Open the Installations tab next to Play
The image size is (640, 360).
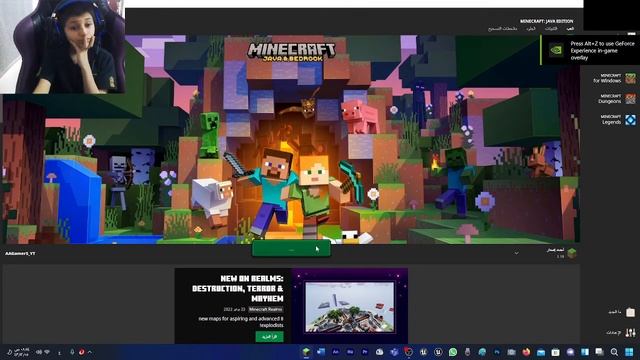click(x=551, y=29)
